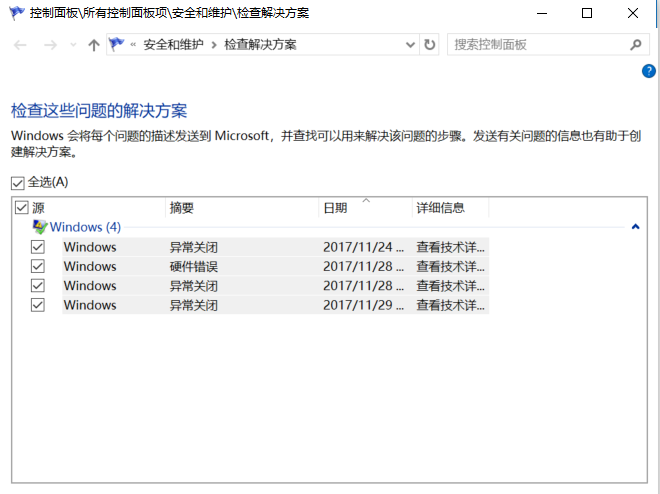Expand the hidden breadcrumb chevron «
Screen dimensions: 660x494
(x=133, y=44)
